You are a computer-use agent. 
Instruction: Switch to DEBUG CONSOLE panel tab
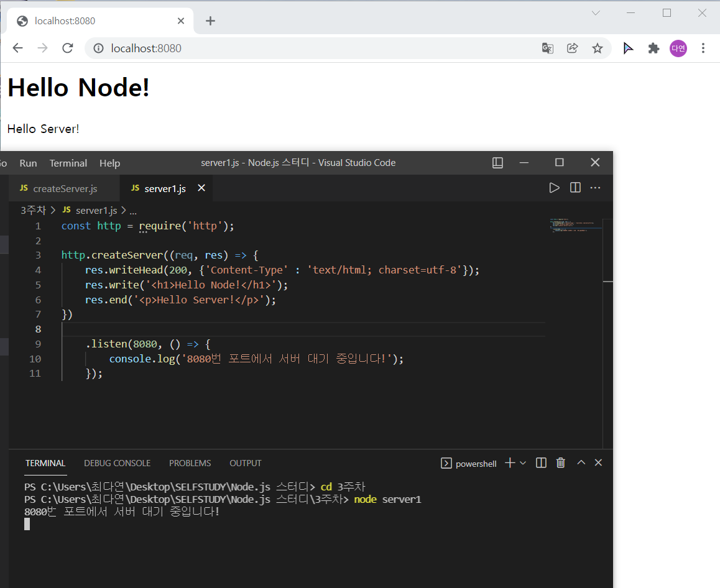(117, 463)
